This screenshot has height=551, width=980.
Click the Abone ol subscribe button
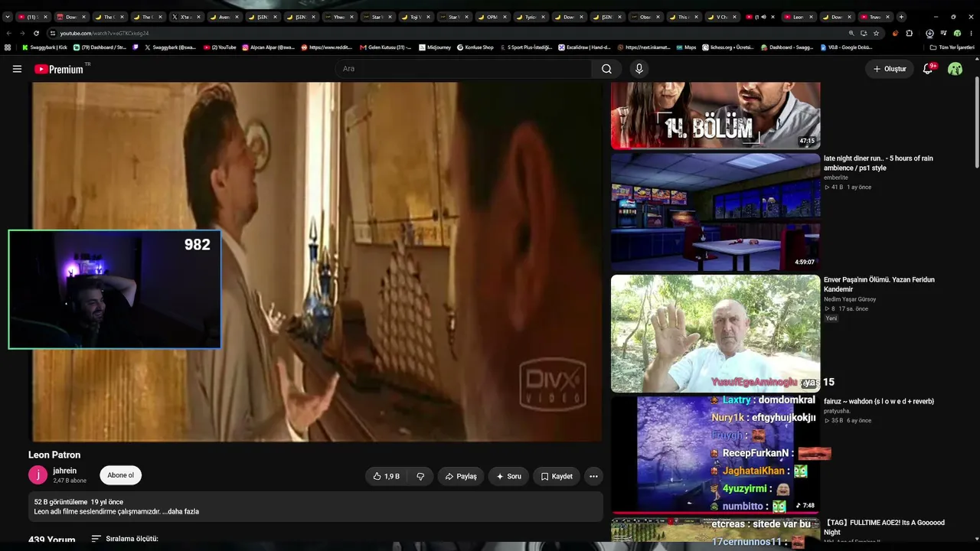(x=120, y=475)
